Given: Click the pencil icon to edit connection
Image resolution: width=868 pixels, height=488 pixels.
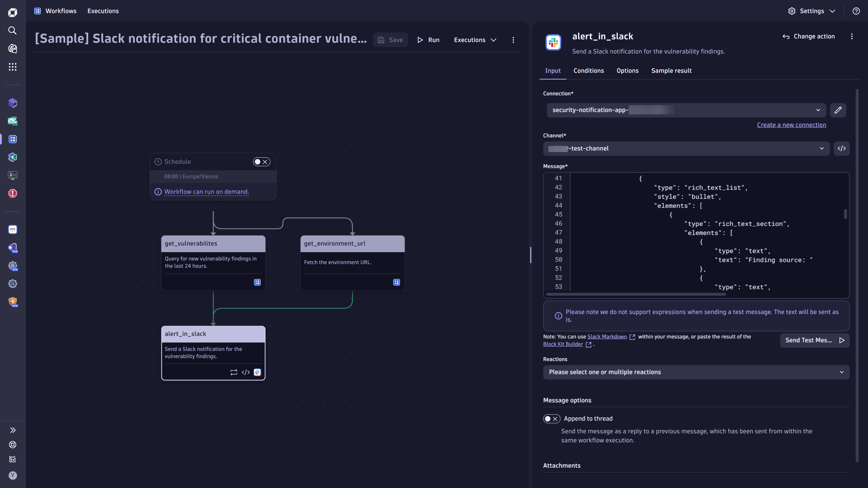Looking at the screenshot, I should 838,110.
